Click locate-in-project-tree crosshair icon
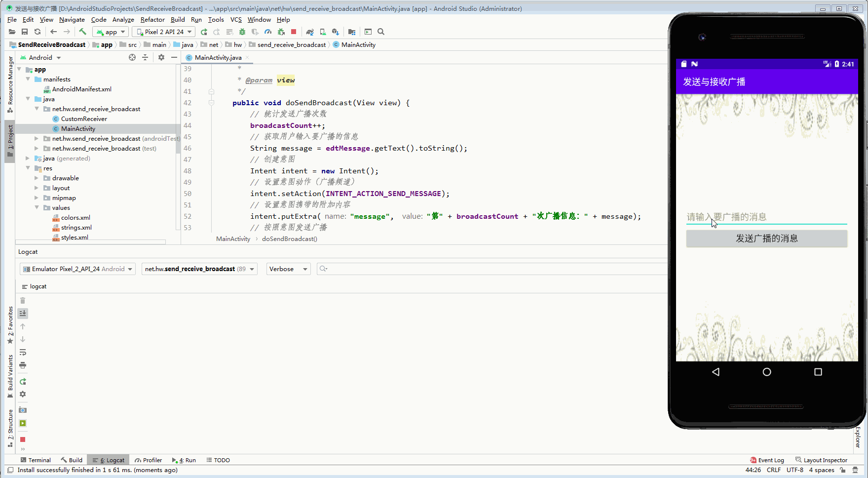Screen dimensions: 868x478 pyautogui.click(x=132, y=57)
